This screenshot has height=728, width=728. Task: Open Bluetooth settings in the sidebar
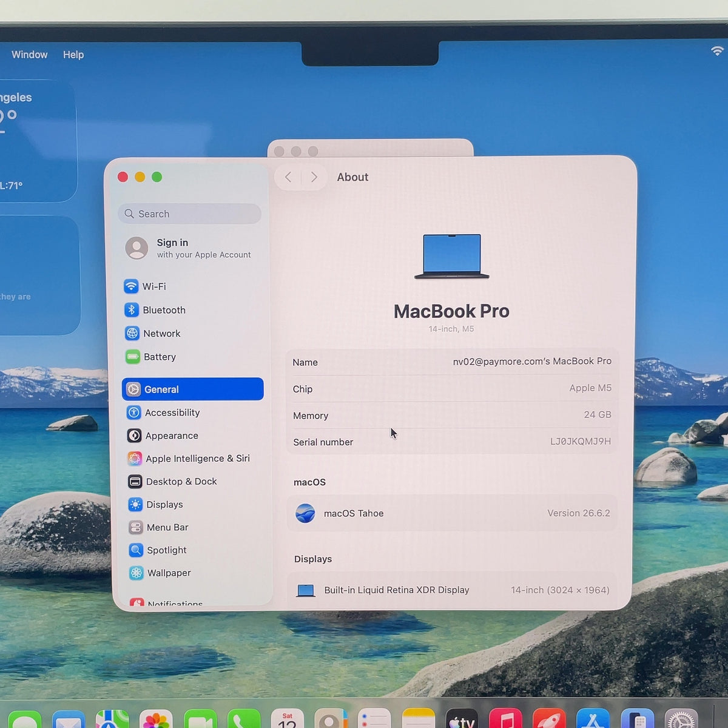[193, 310]
